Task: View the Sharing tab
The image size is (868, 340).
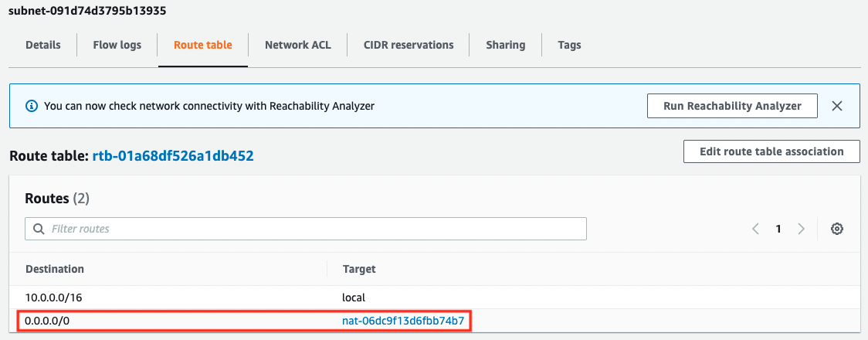Action: (x=505, y=45)
